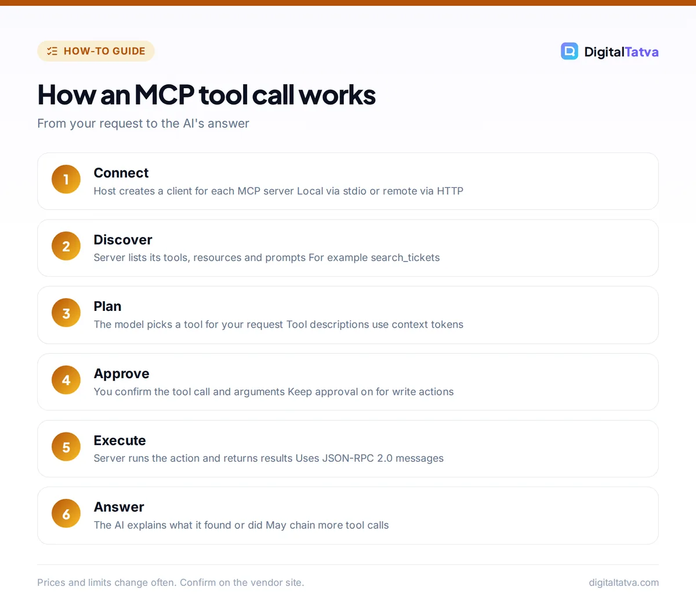Click the step 5 number circle
The width and height of the screenshot is (696, 616).
tap(66, 447)
